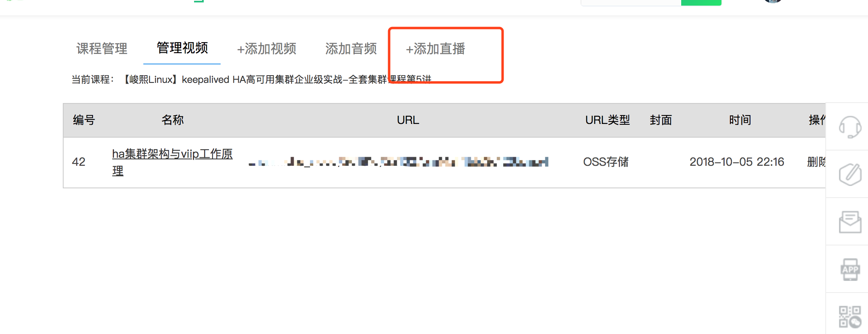Click the 名称 column header
This screenshot has width=868, height=334.
pyautogui.click(x=172, y=120)
